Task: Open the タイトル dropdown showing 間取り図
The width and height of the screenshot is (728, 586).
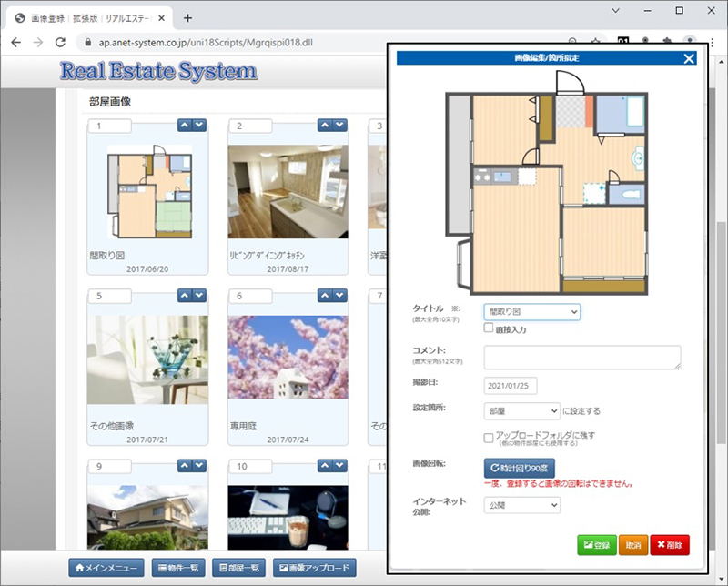Action: 531,312
